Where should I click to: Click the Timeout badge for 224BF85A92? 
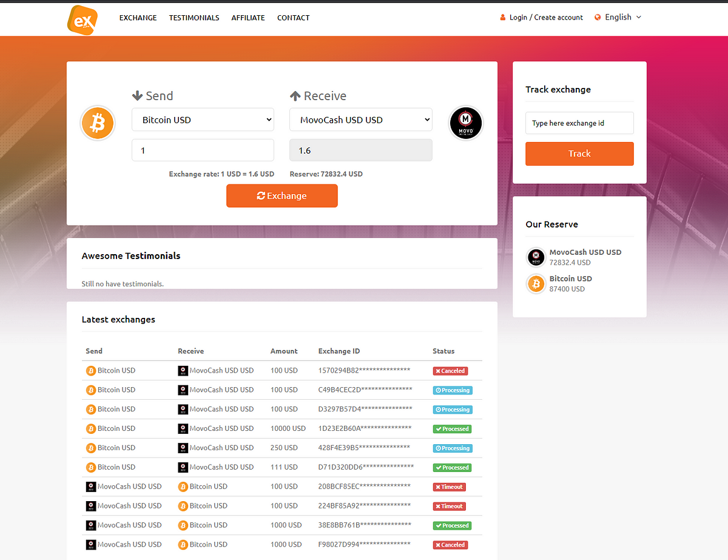pos(449,506)
